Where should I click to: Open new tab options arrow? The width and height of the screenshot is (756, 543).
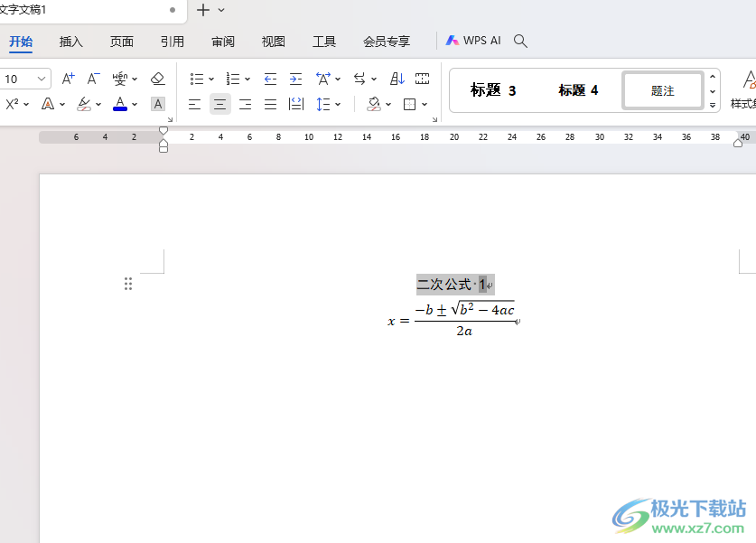tap(221, 10)
